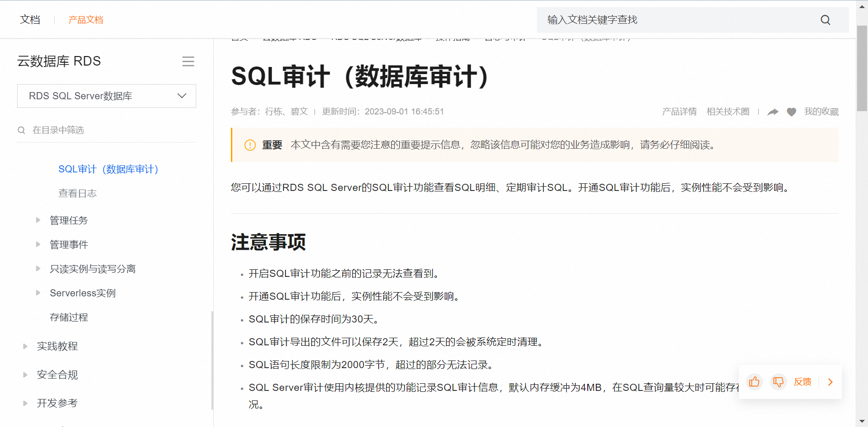868x427 pixels.
Task: Click the thumbs-up feedback icon
Action: pyautogui.click(x=754, y=382)
